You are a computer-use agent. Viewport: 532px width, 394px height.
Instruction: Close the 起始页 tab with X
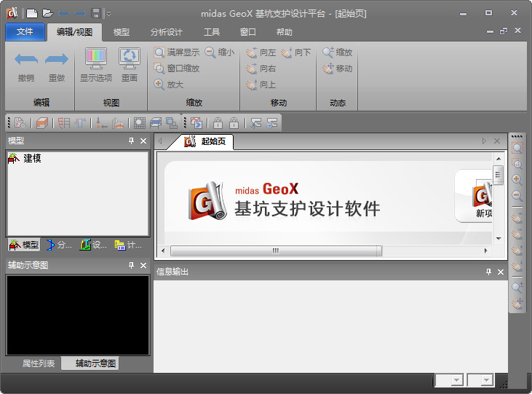tap(497, 141)
